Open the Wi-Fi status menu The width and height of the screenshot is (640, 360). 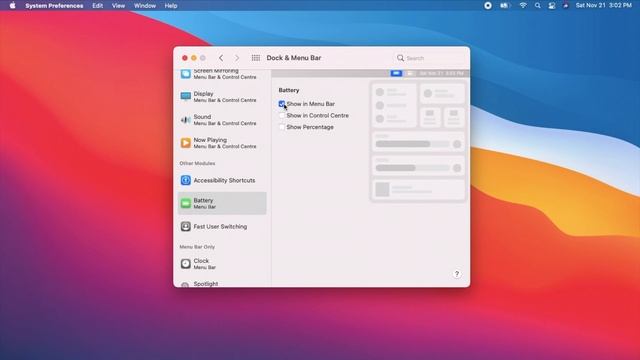[x=523, y=6]
